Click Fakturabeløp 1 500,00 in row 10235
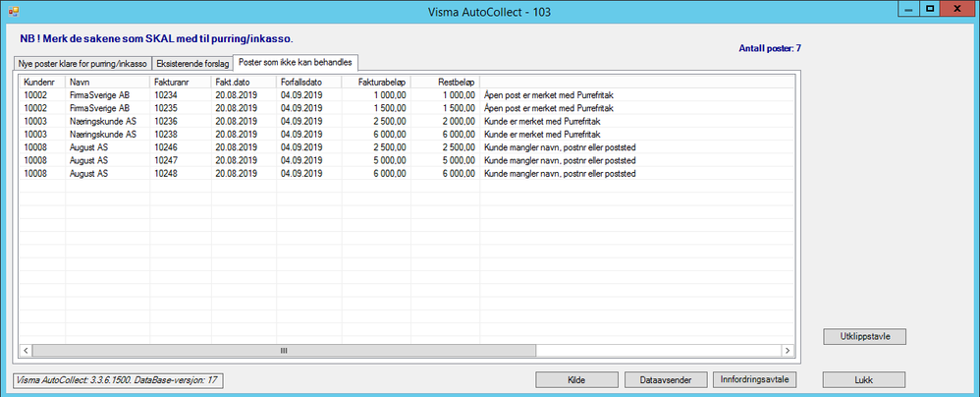This screenshot has height=397, width=980. pos(390,108)
